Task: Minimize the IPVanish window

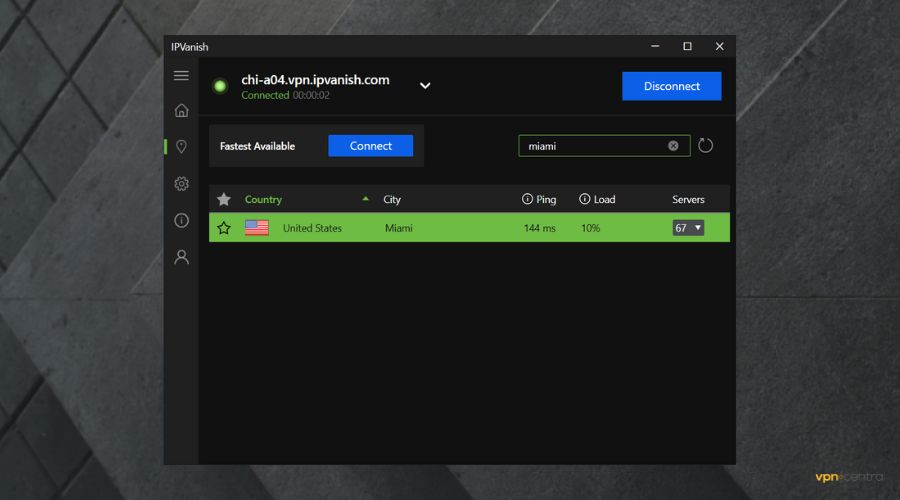Action: [x=655, y=46]
